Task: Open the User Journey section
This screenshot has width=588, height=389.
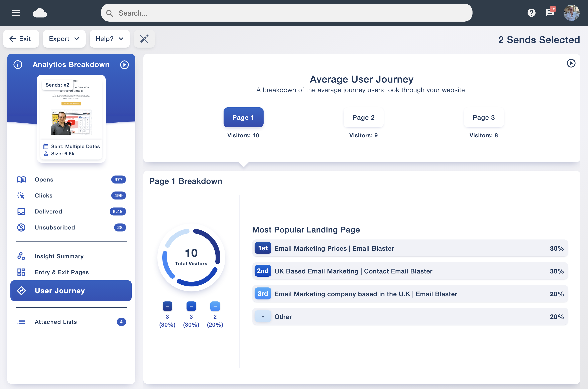Action: click(x=71, y=291)
